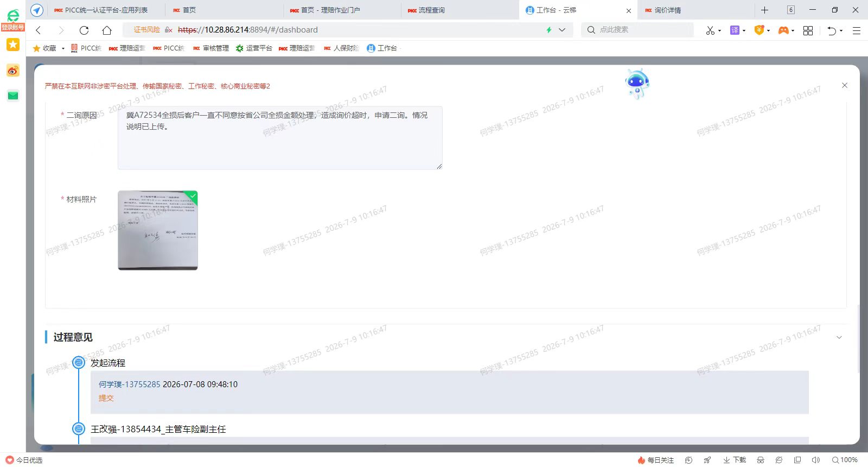Open the 运营平台 bookmark

(254, 48)
